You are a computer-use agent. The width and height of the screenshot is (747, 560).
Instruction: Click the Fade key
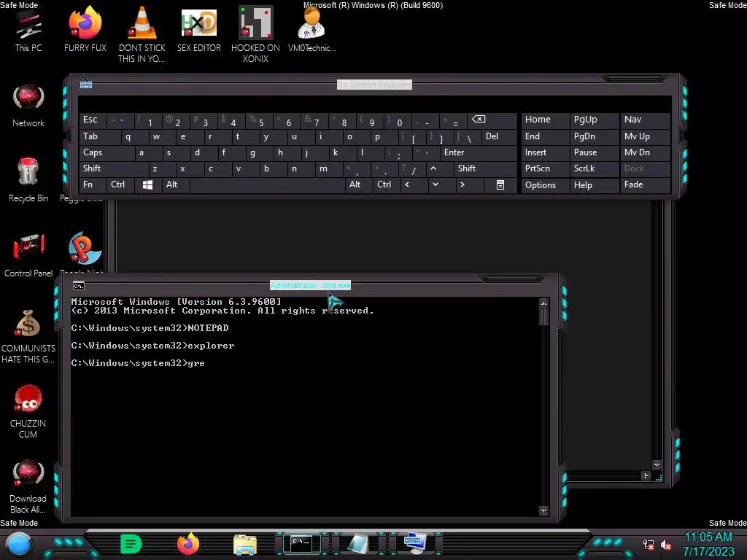(x=645, y=184)
